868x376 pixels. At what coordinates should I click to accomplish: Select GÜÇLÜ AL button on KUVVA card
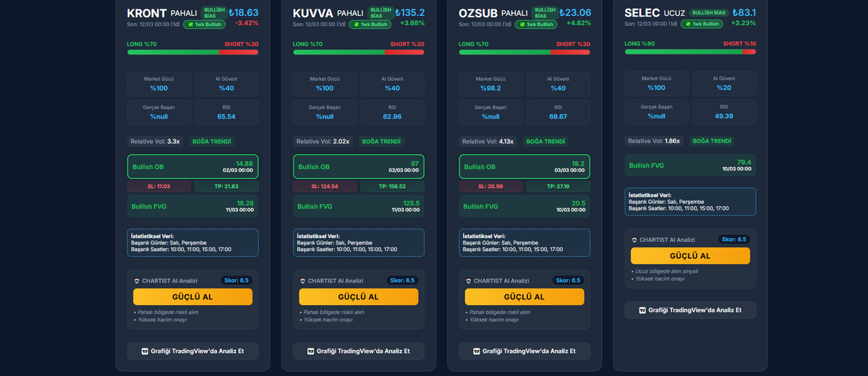(x=359, y=296)
